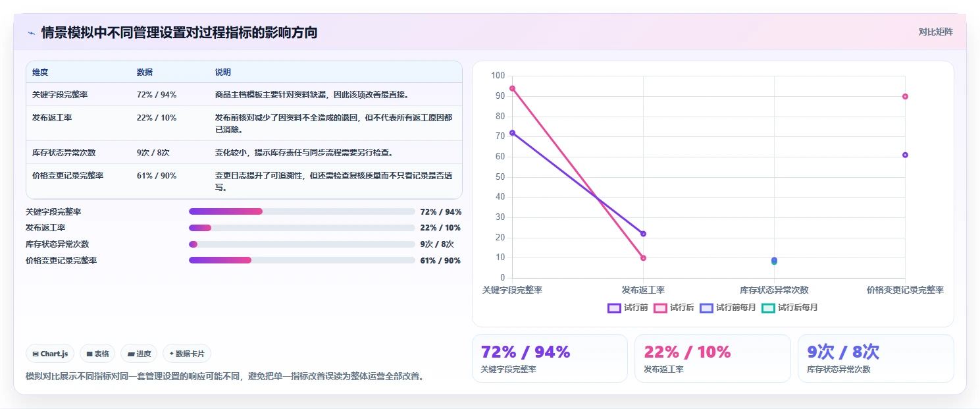Click the pink 90 point at 价格变更记录完整率
The height and width of the screenshot is (409, 980).
pos(905,96)
